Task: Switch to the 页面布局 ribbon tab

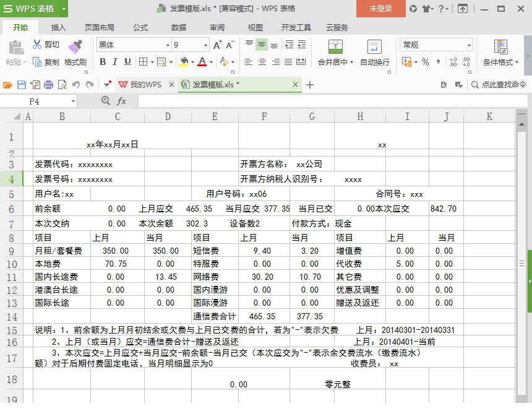Action: pyautogui.click(x=99, y=27)
